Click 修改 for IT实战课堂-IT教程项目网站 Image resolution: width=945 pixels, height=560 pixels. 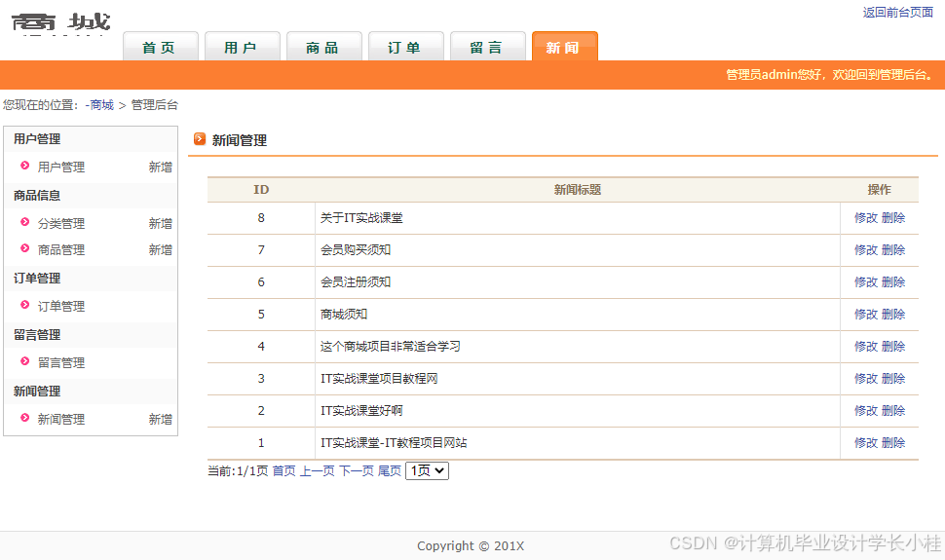click(x=866, y=442)
